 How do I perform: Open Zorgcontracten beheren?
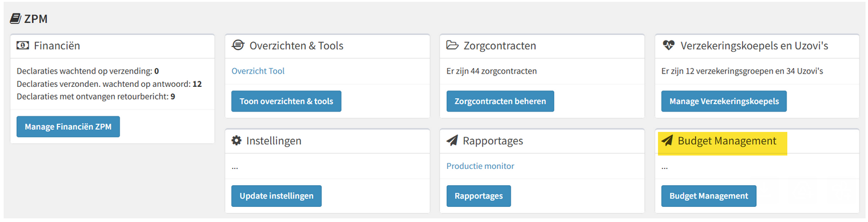[x=500, y=101]
